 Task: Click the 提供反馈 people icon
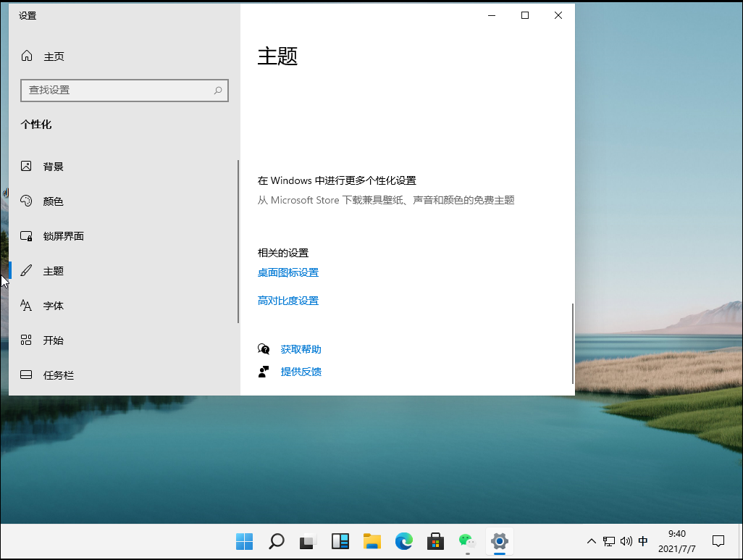(264, 372)
